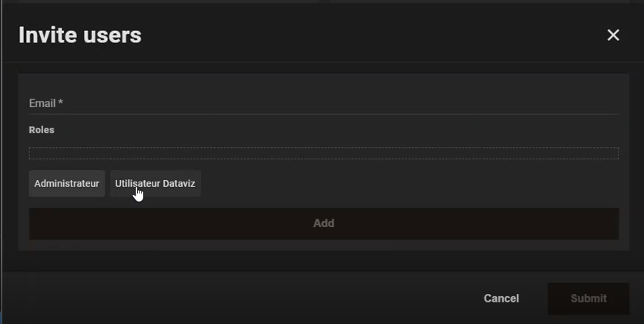
Task: Dismiss the dialog using the top-right cross icon
Action: click(612, 35)
